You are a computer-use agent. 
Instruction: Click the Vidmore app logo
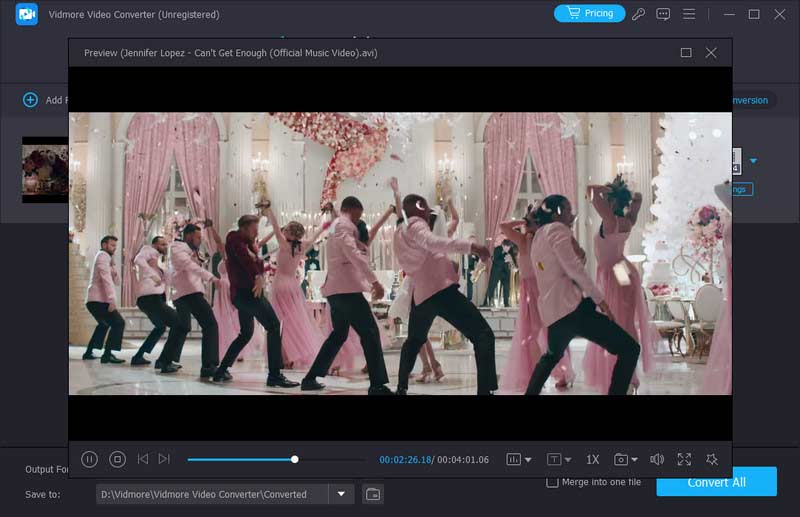pos(27,14)
